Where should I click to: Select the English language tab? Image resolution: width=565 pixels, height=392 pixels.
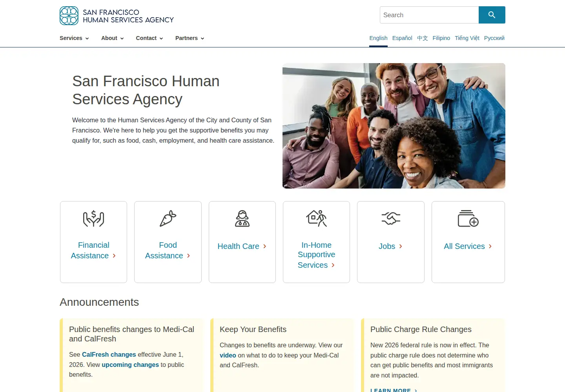click(x=378, y=38)
